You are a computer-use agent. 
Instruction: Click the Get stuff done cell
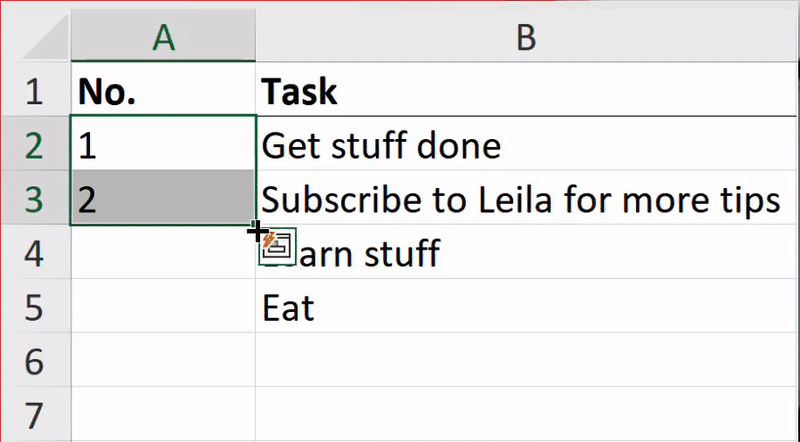(526, 144)
